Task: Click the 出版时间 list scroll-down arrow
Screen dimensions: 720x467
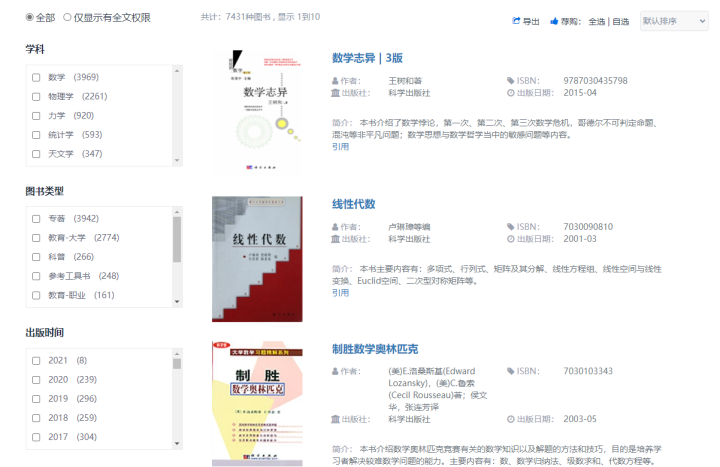Action: point(177,444)
